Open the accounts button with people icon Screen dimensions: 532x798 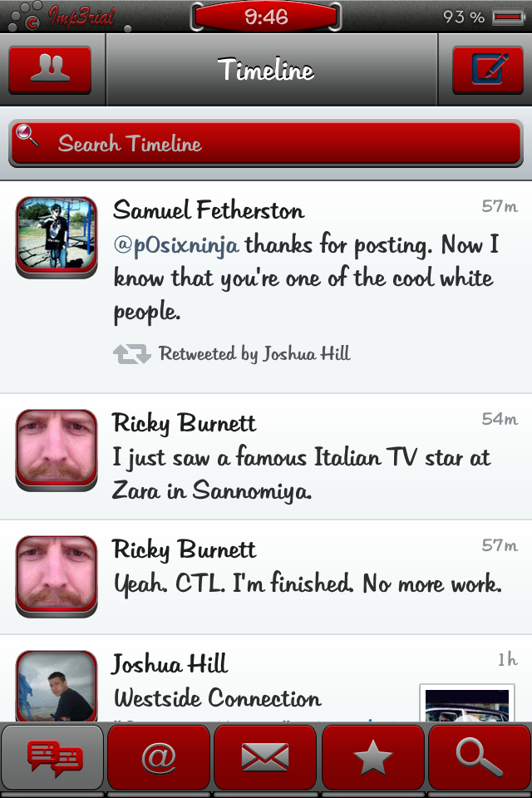click(50, 70)
